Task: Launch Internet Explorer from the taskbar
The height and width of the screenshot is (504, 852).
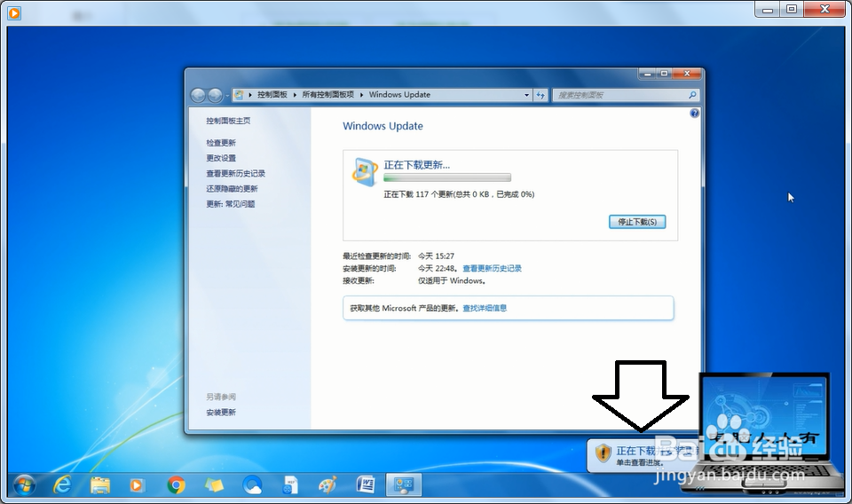Action: (x=62, y=484)
